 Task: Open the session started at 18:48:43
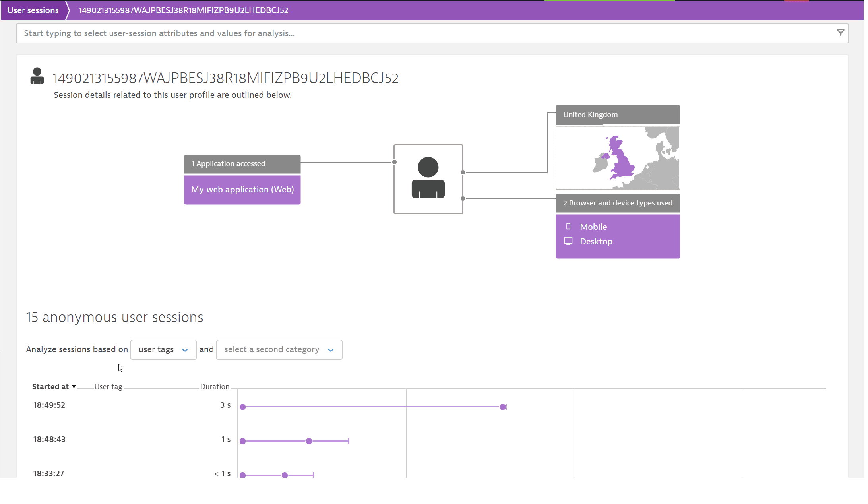click(49, 439)
